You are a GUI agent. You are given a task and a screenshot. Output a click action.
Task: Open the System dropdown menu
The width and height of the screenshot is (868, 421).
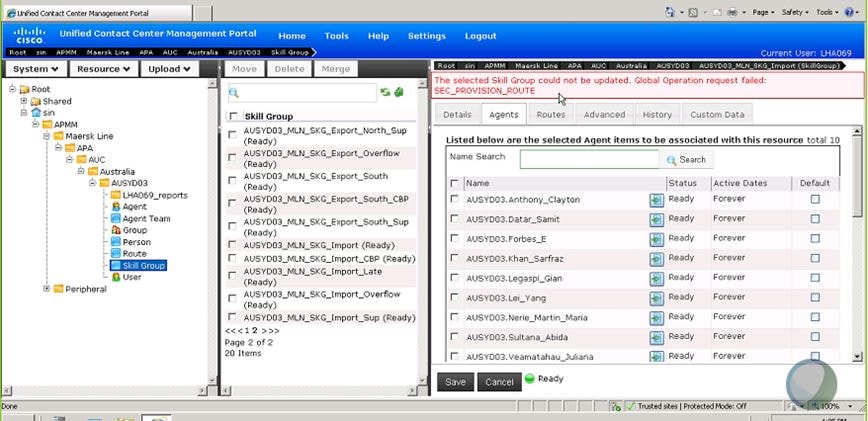point(36,69)
